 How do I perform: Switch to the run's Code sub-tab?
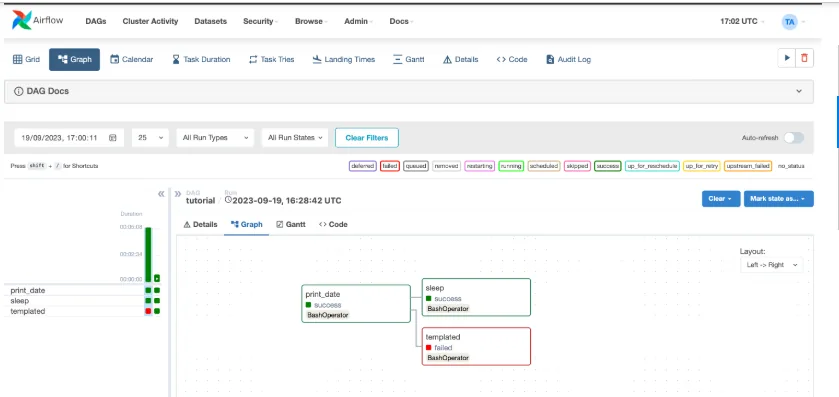pos(333,224)
